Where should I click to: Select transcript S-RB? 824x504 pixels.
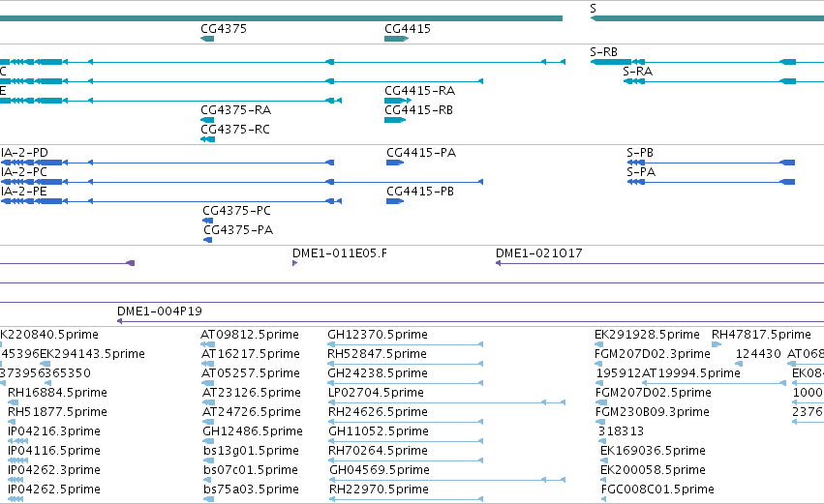pos(603,52)
